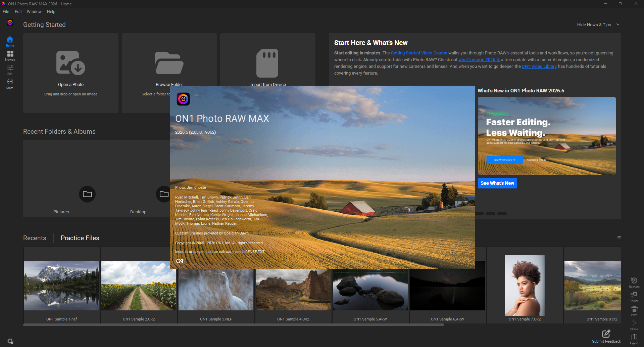Click Hide News & Tips

pyautogui.click(x=594, y=25)
